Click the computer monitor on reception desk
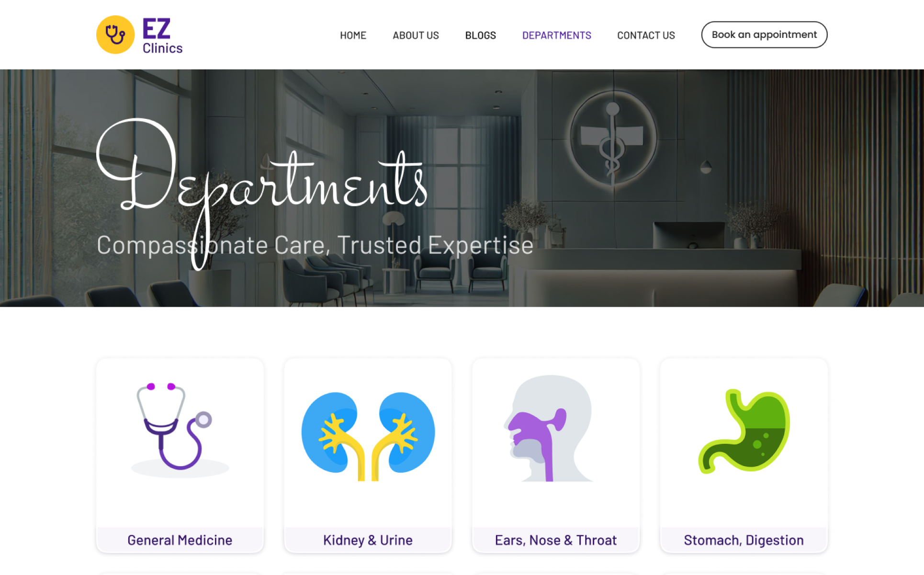Viewport: 924px width, 575px height. click(689, 235)
